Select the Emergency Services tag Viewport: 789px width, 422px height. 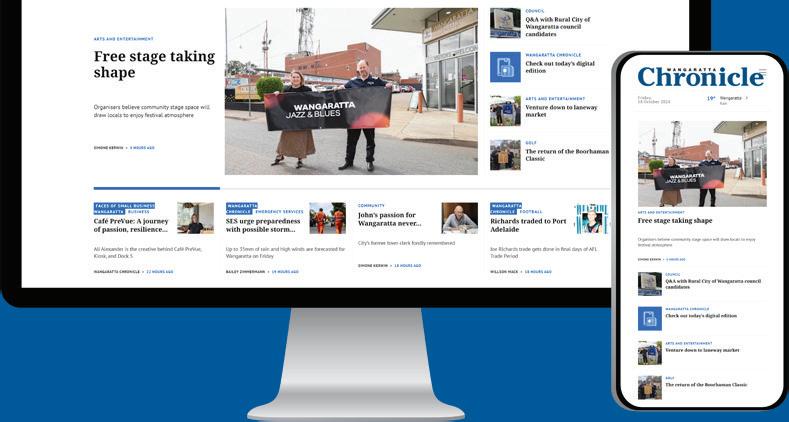point(279,212)
